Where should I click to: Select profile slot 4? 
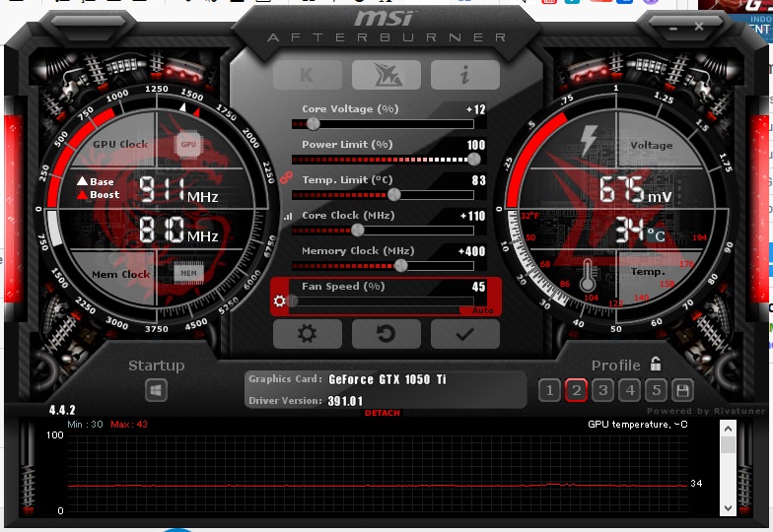(630, 390)
